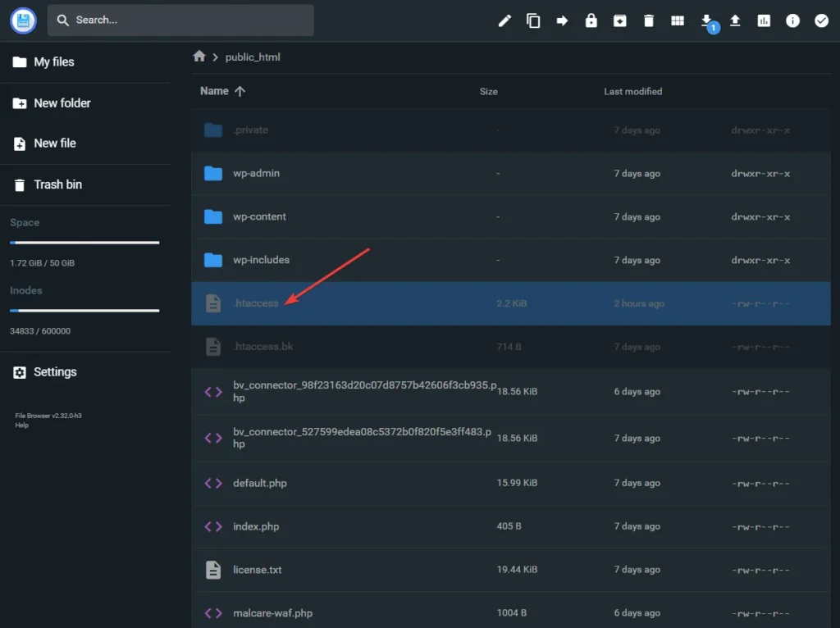Click the move file arrow icon
The width and height of the screenshot is (840, 628).
point(562,20)
